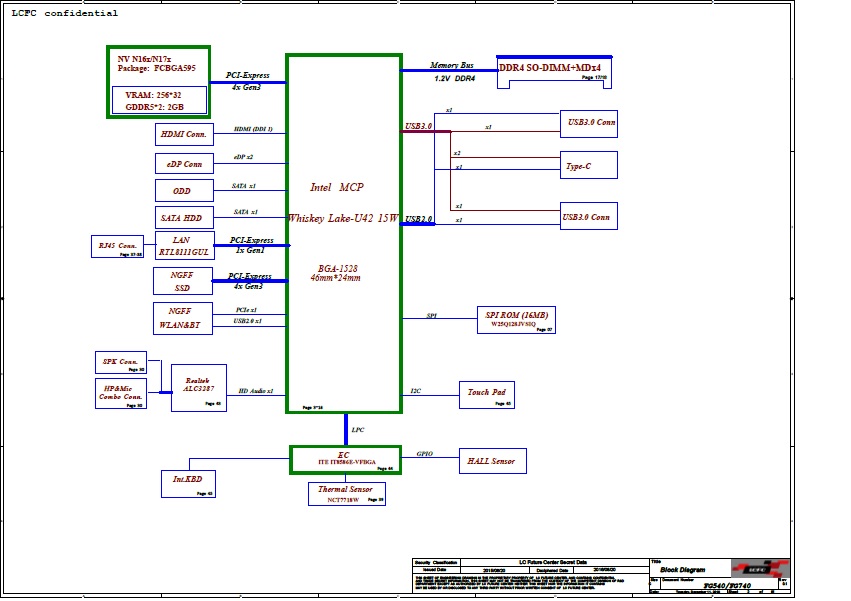Select the VRAM 256*32 GDDR5 box
The width and height of the screenshot is (851, 601).
coord(160,100)
